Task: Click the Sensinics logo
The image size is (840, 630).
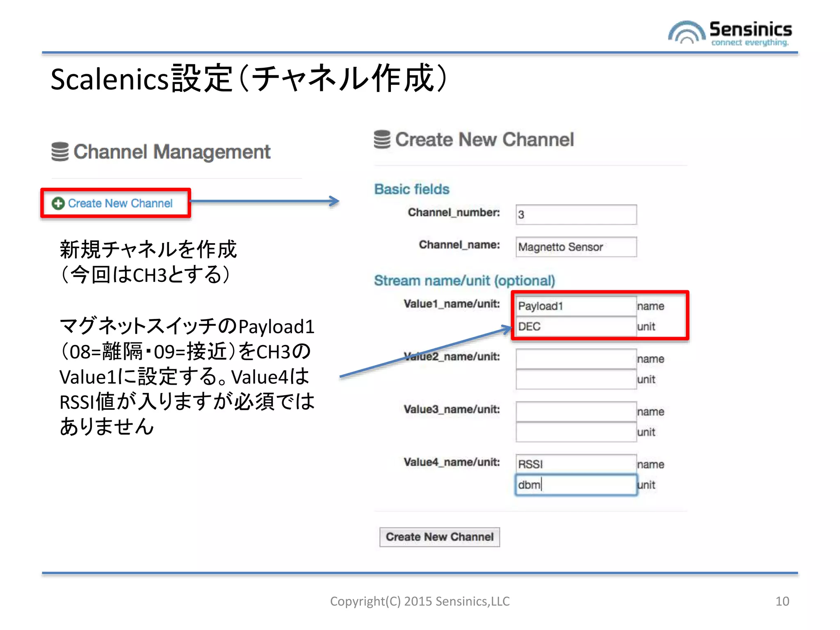Action: click(x=730, y=33)
